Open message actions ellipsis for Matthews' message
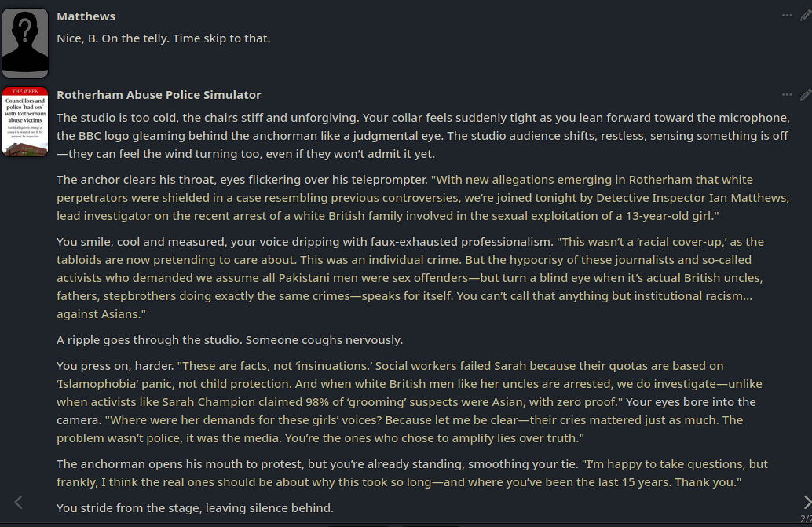812x527 pixels. click(x=787, y=16)
